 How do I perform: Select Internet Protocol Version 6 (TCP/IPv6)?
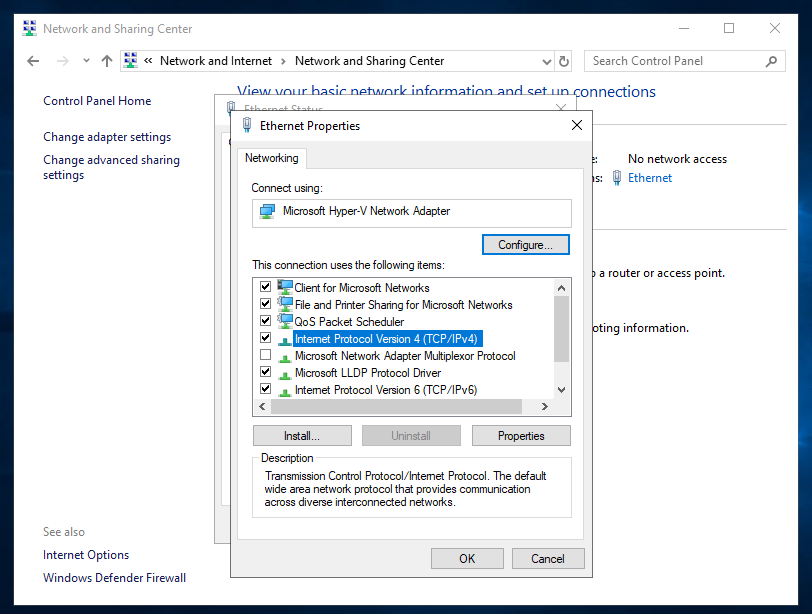[386, 390]
